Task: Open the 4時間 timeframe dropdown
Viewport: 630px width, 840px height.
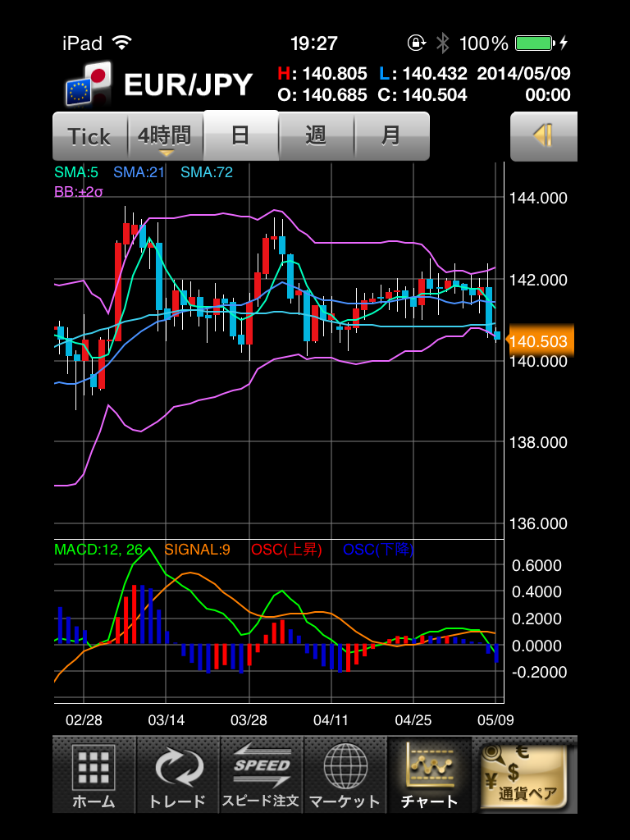Action: (166, 136)
